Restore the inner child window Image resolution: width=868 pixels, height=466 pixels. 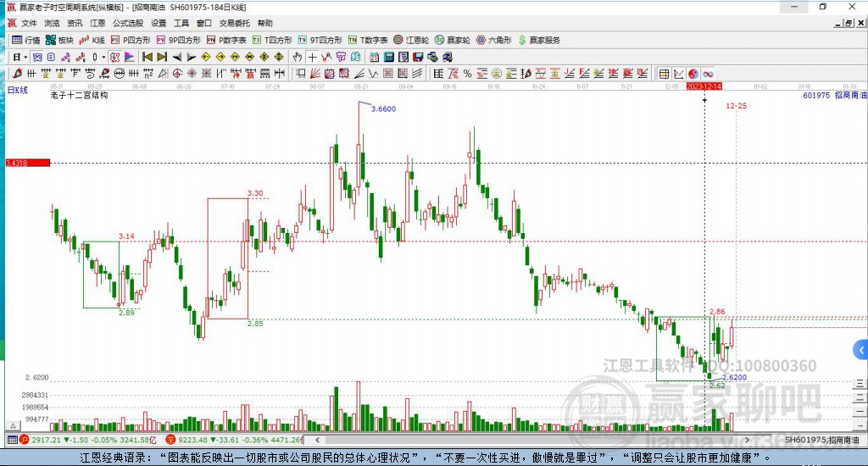[x=849, y=23]
